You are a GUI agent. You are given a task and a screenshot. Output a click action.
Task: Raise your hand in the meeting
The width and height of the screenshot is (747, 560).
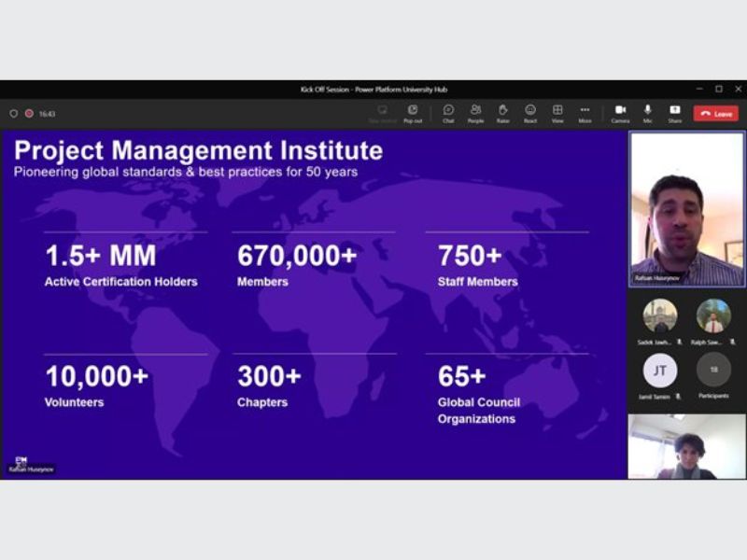(503, 114)
